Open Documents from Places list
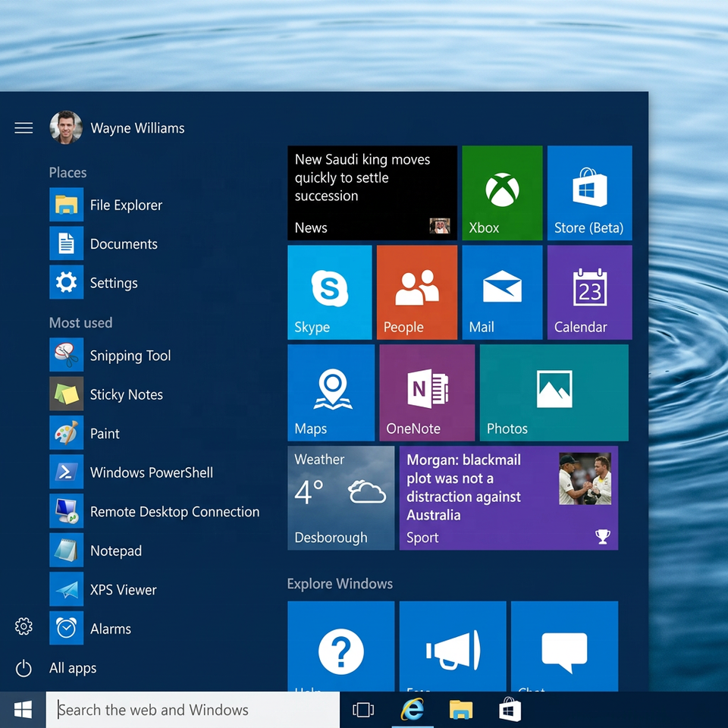 pos(104,243)
